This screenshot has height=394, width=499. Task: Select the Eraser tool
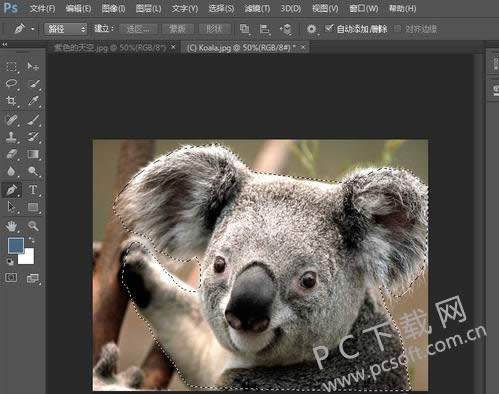(11, 154)
